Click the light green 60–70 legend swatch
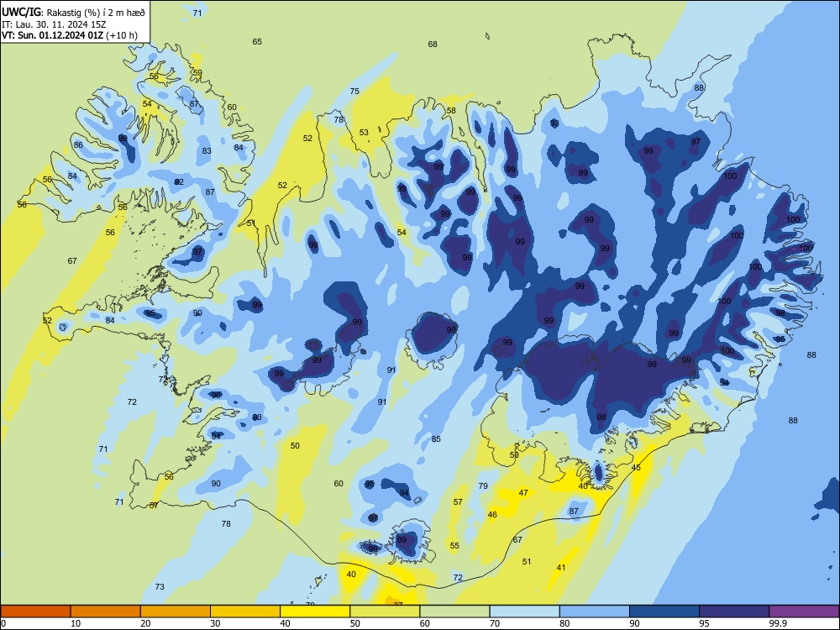840x630 pixels. click(454, 612)
